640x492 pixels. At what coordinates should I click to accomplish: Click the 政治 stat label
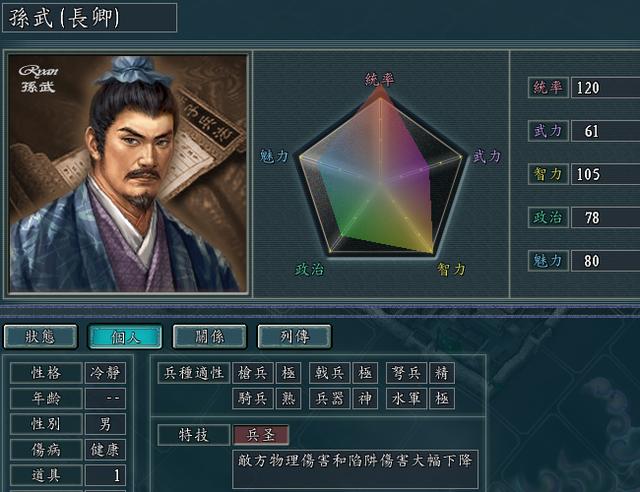[x=548, y=217]
